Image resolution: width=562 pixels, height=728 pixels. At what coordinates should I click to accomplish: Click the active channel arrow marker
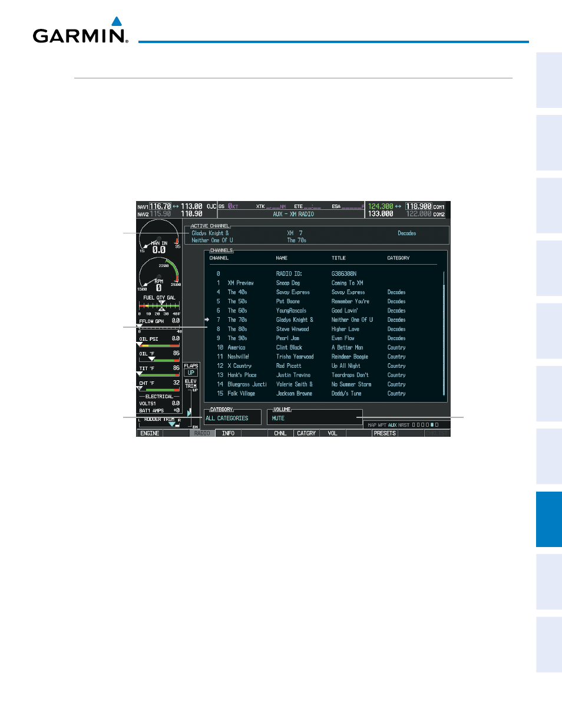[207, 320]
